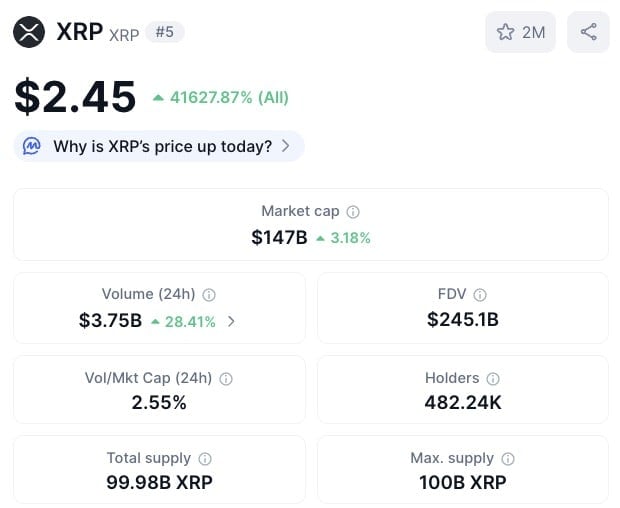620x508 pixels.
Task: Click the XRP coin logo icon
Action: (x=30, y=32)
